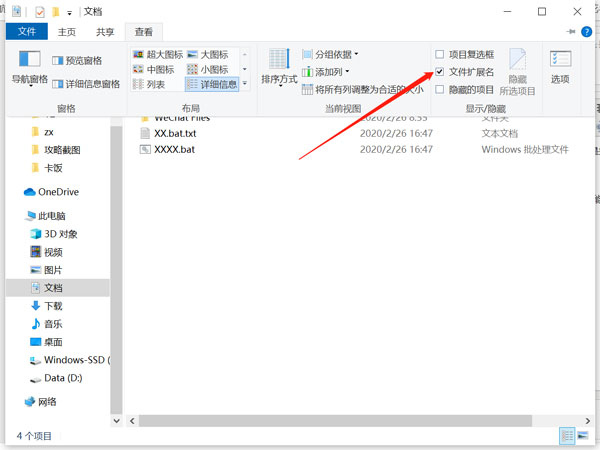Click Size all columns to fit button
The width and height of the screenshot is (600, 450).
(x=362, y=89)
